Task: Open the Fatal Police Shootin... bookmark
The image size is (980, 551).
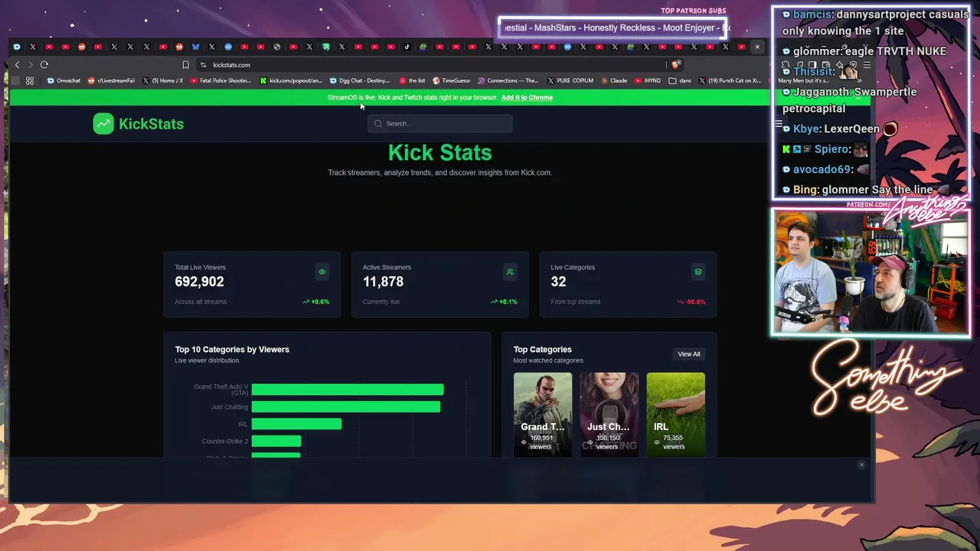Action: (221, 80)
